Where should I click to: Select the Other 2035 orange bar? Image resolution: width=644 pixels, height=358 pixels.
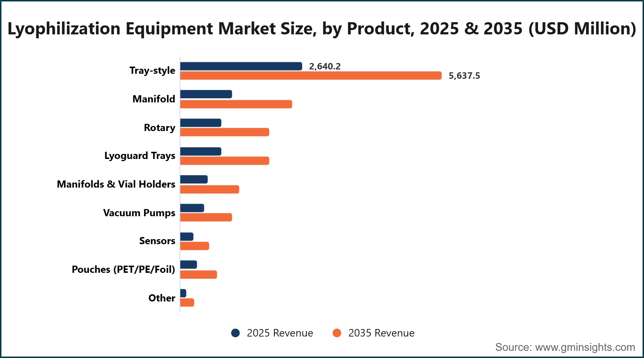[187, 303]
